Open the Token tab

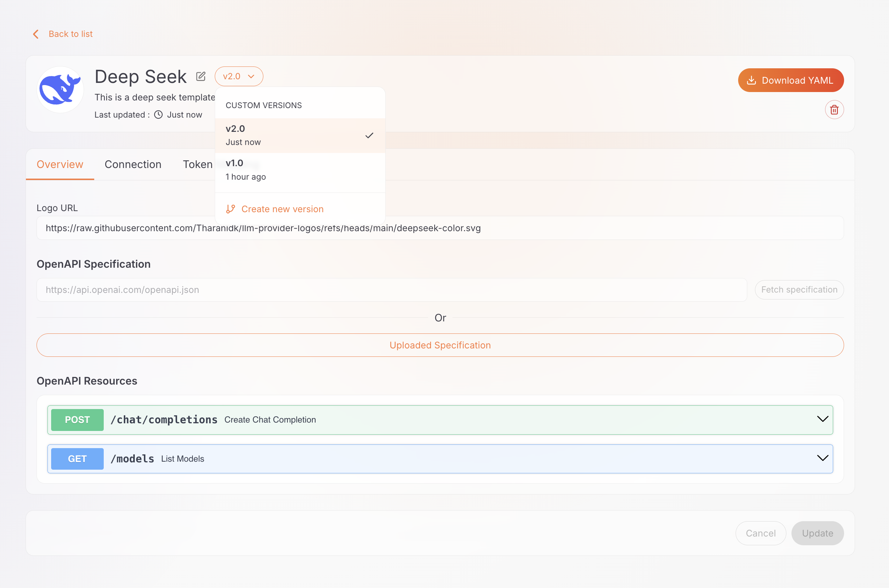[198, 164]
